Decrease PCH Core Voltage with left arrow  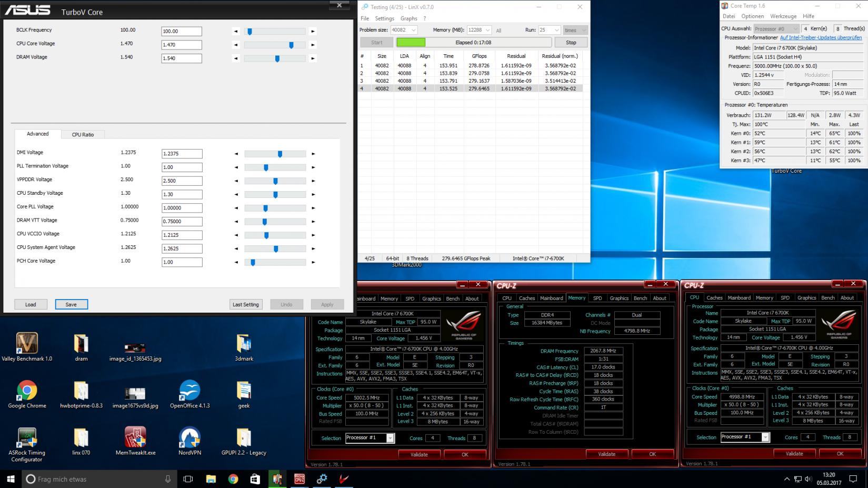pyautogui.click(x=236, y=262)
